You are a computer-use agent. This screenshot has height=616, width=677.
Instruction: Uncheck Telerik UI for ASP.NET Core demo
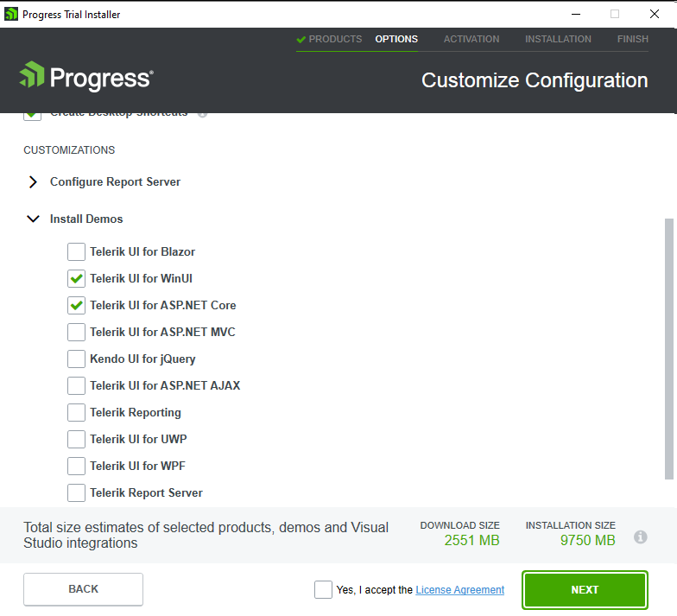click(77, 306)
